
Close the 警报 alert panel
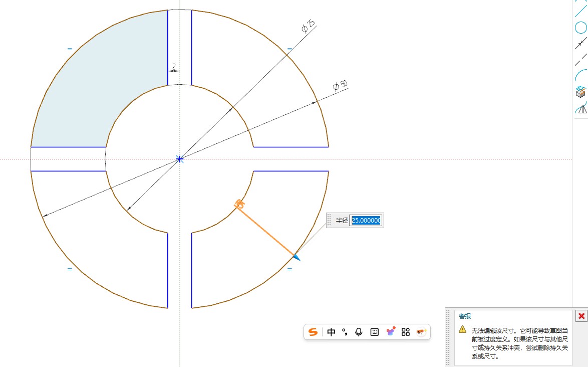[581, 316]
